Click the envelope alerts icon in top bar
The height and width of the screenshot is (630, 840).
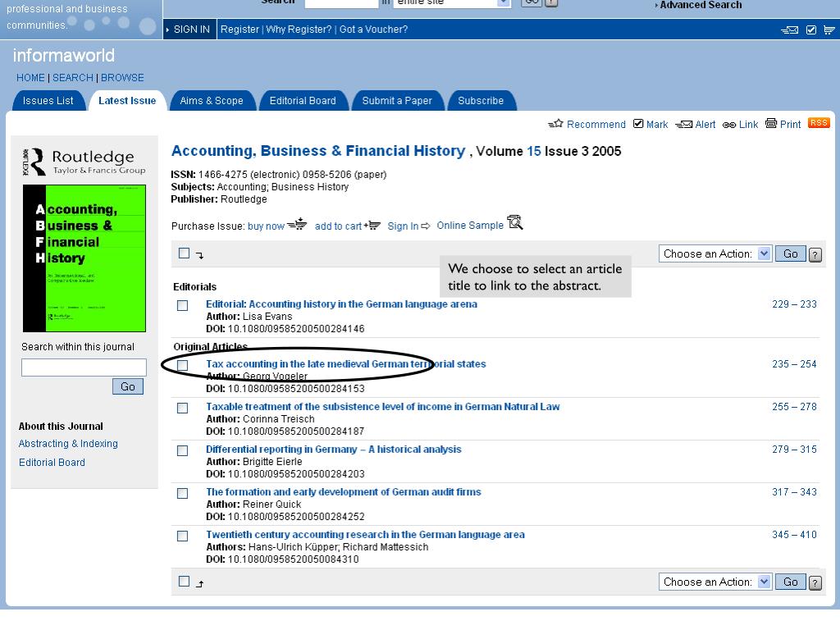(790, 30)
